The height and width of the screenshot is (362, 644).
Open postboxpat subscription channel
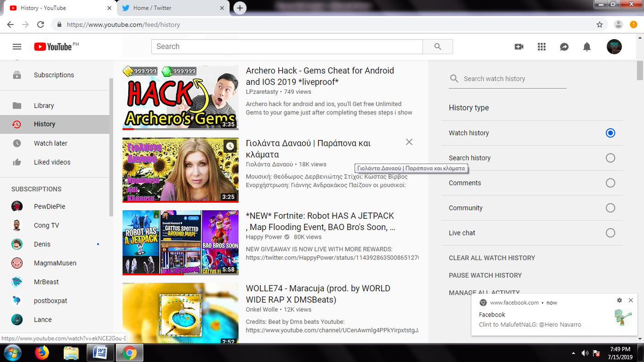50,301
